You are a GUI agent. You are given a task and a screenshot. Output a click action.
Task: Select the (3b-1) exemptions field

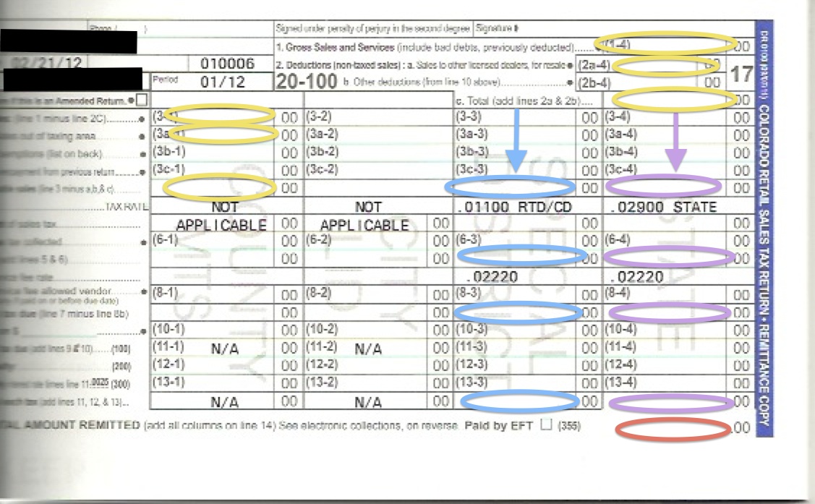point(213,153)
